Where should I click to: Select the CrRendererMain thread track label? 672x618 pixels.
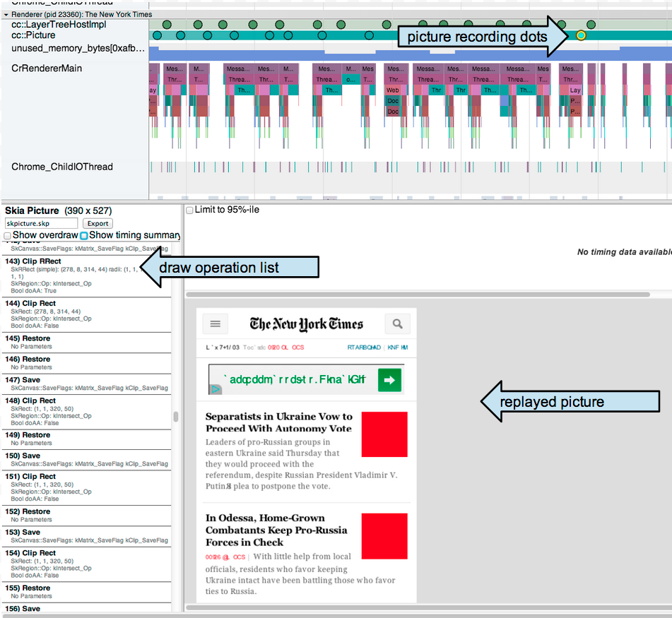47,68
